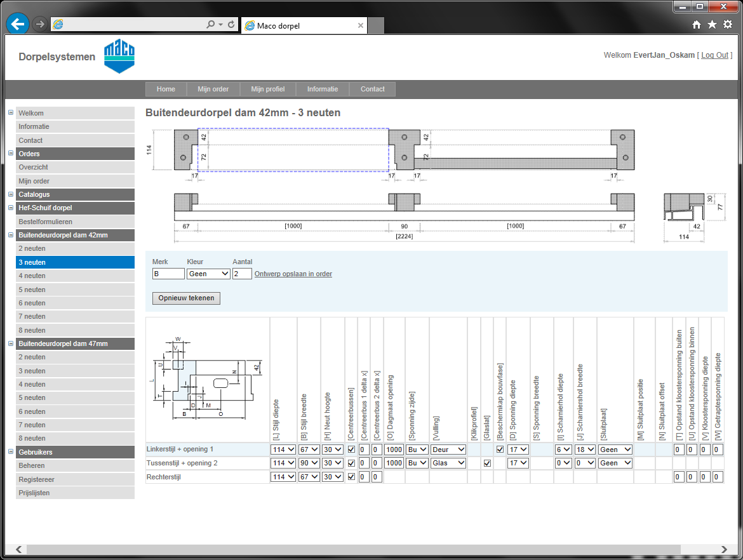
Task: Click the browser back arrow button
Action: coord(17,24)
